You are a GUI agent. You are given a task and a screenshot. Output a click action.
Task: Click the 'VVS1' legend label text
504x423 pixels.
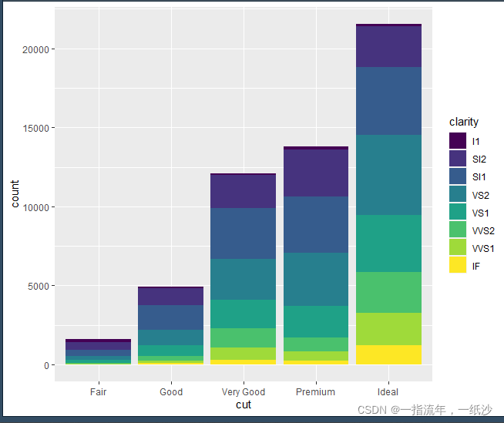(x=482, y=248)
